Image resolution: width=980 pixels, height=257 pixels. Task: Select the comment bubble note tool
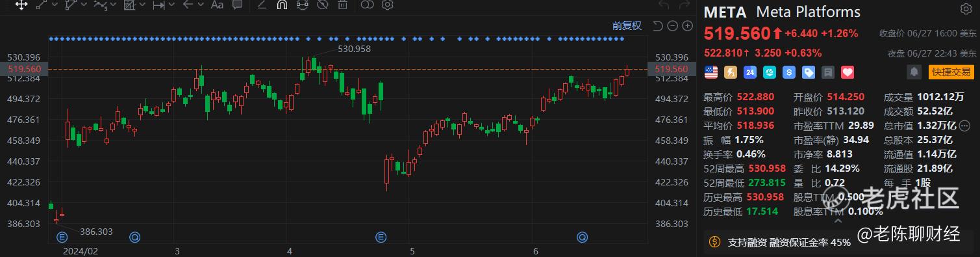(238, 5)
